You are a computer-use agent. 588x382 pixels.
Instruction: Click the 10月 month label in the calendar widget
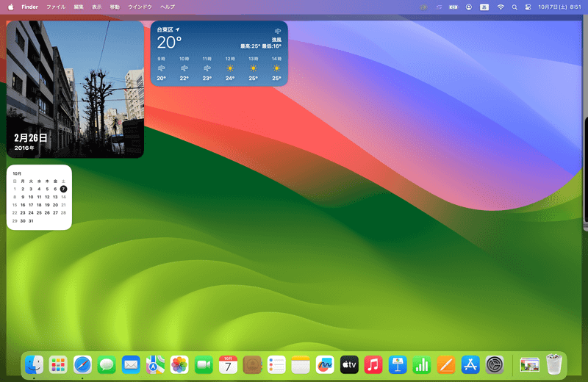point(17,173)
